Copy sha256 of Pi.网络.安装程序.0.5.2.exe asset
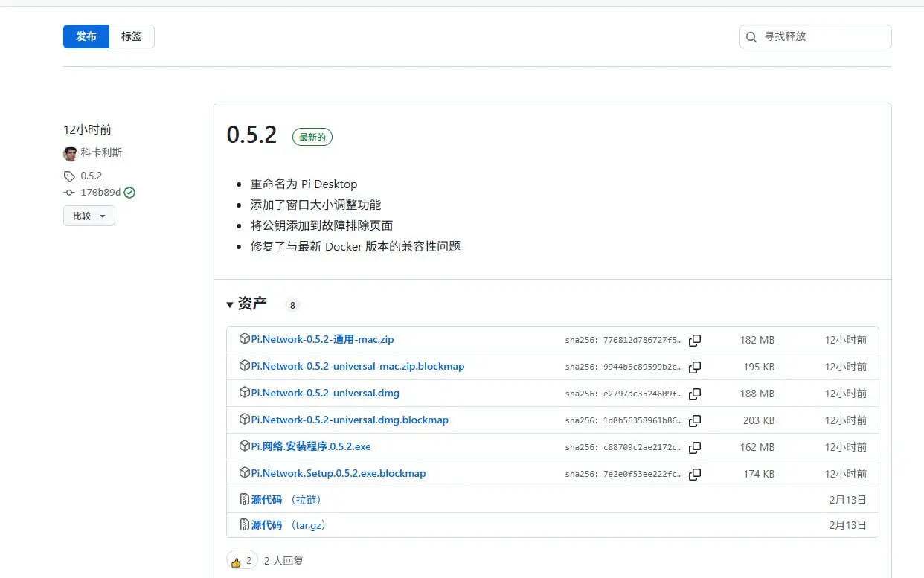924x578 pixels. click(695, 448)
